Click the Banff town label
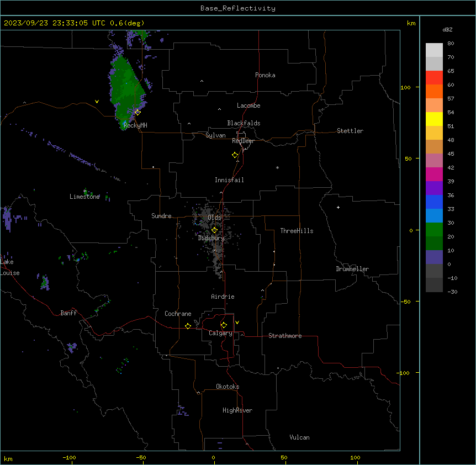 [x=68, y=313]
